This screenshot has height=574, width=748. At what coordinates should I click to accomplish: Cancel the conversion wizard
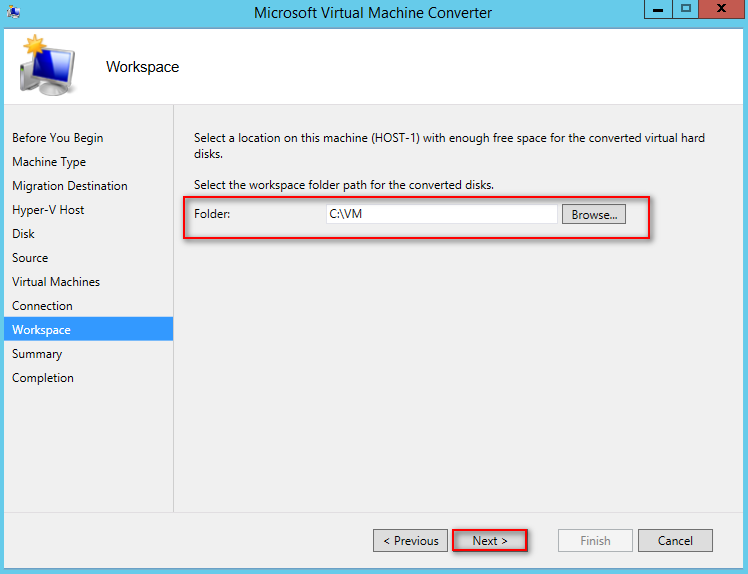click(x=675, y=541)
